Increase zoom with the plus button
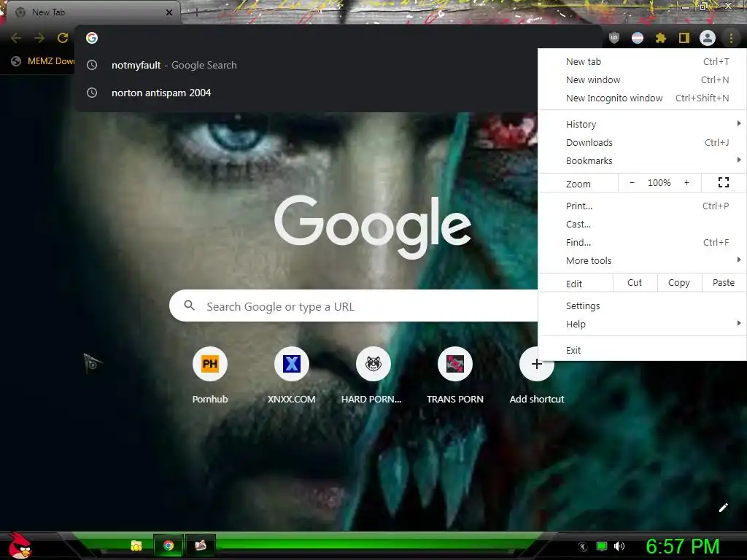The image size is (747, 560). point(686,182)
